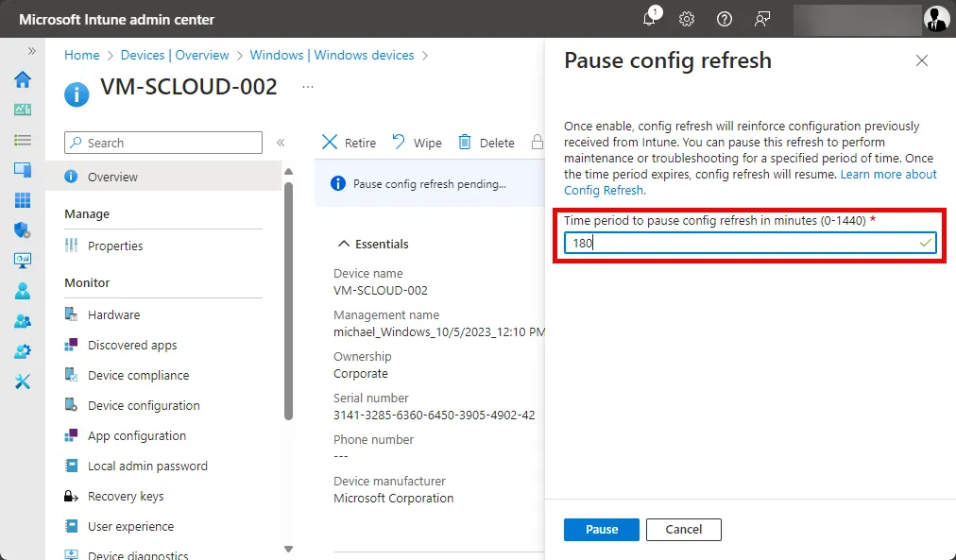This screenshot has width=956, height=560.
Task: Expand the left navigation rail
Action: 32,51
